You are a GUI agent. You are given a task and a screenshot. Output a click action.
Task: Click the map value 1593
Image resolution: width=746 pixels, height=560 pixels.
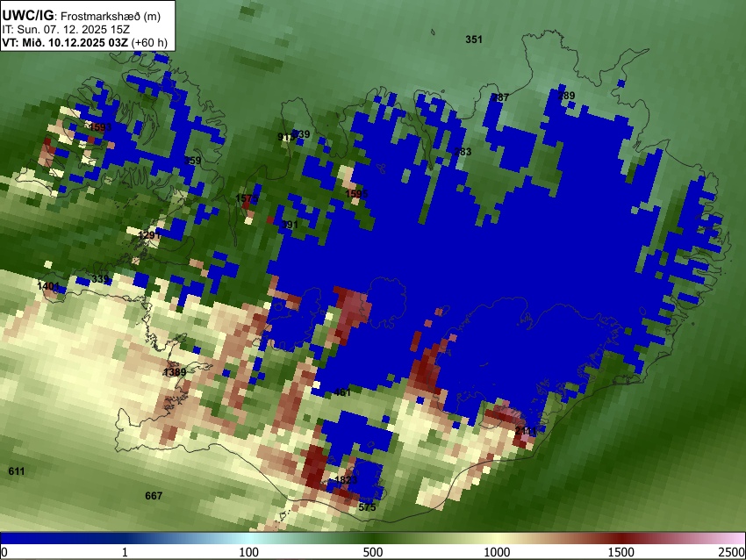coord(100,127)
